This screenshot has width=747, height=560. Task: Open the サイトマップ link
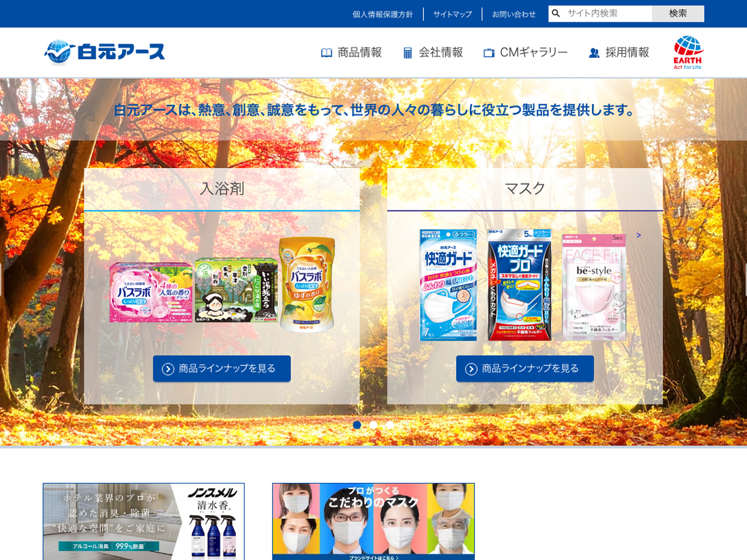(453, 14)
